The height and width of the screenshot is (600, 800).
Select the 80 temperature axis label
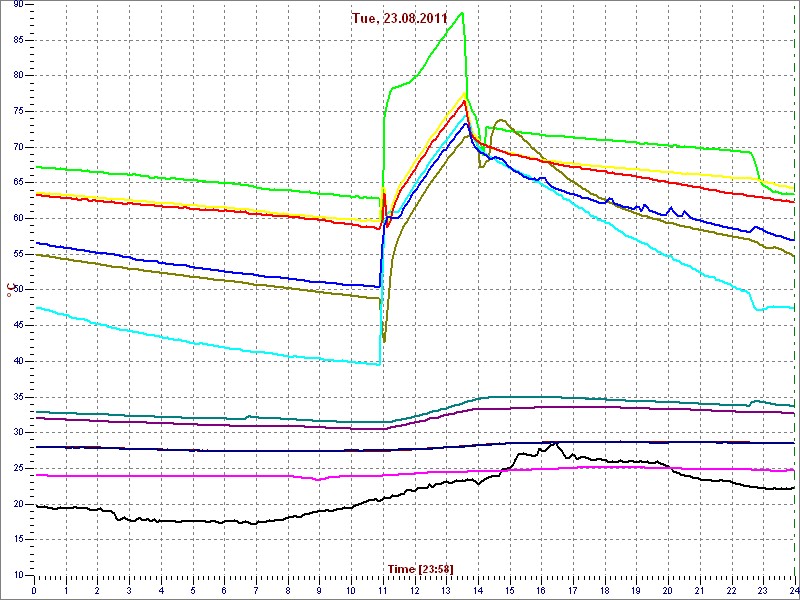tap(18, 76)
